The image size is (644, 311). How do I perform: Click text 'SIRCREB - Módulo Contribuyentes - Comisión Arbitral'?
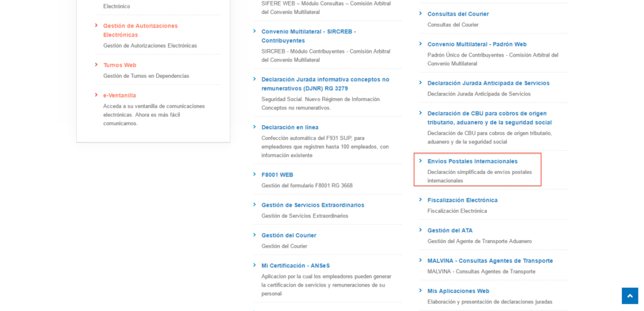click(x=326, y=52)
